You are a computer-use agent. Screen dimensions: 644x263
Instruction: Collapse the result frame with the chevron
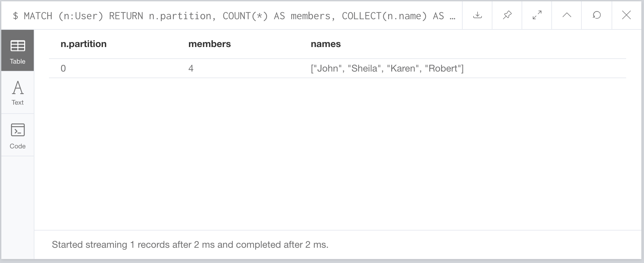tap(567, 15)
